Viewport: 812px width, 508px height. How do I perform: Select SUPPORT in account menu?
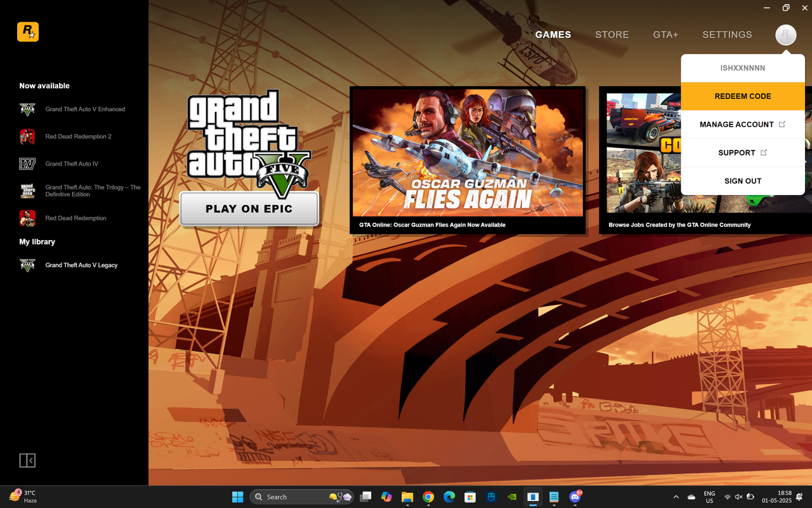[x=743, y=152]
